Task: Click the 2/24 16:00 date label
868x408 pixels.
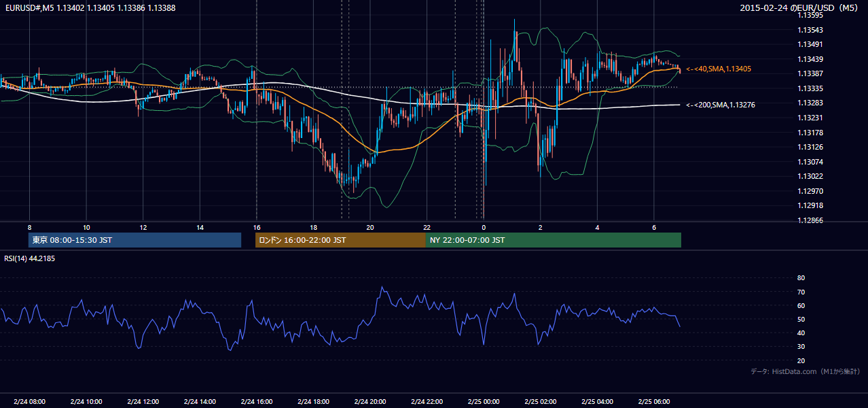Action: click(256, 402)
